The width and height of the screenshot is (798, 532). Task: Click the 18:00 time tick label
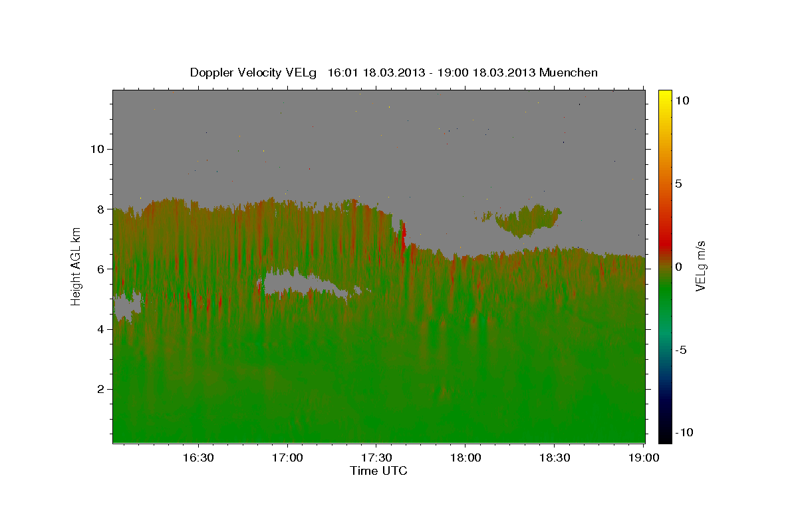(465, 458)
